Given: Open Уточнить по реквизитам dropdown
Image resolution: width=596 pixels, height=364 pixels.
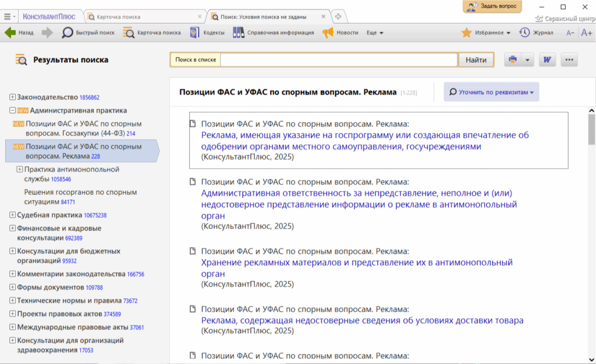Looking at the screenshot, I should [491, 92].
